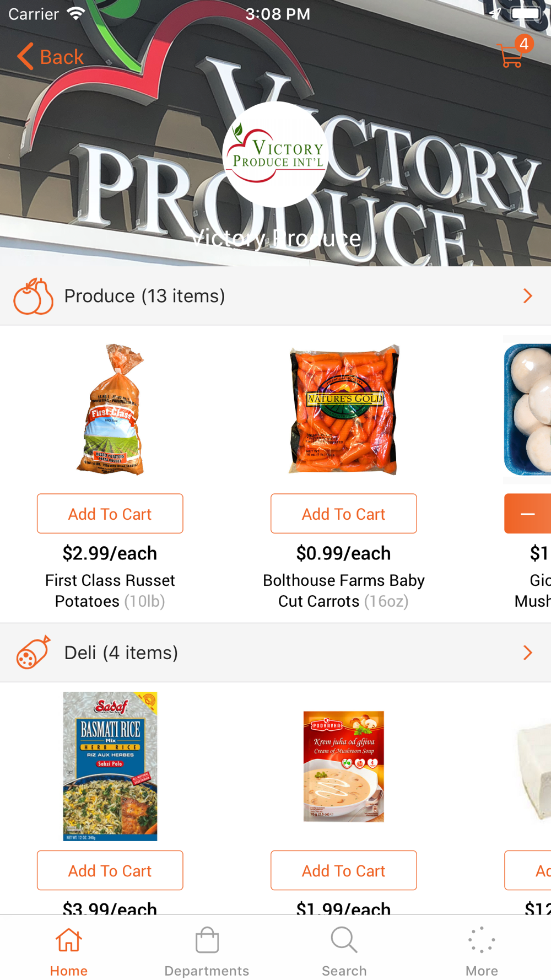
Task: Open the More dots tab
Action: click(482, 940)
